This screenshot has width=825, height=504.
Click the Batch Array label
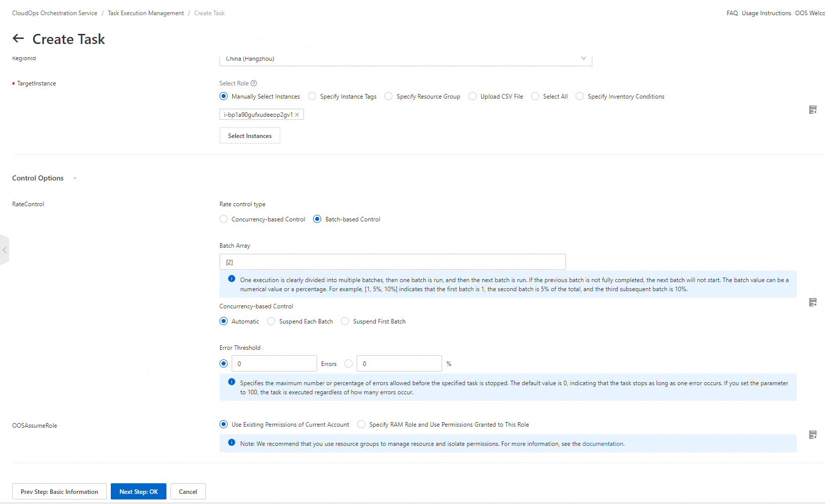pyautogui.click(x=235, y=246)
